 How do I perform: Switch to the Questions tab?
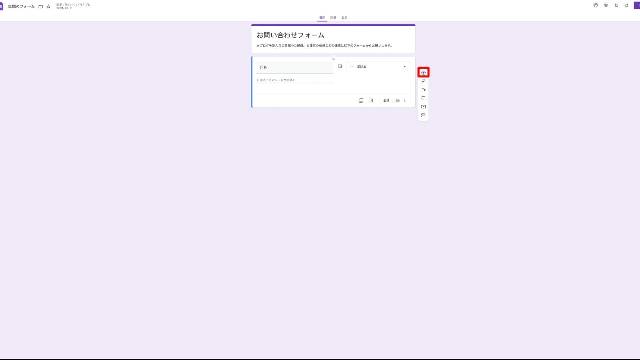(x=322, y=18)
